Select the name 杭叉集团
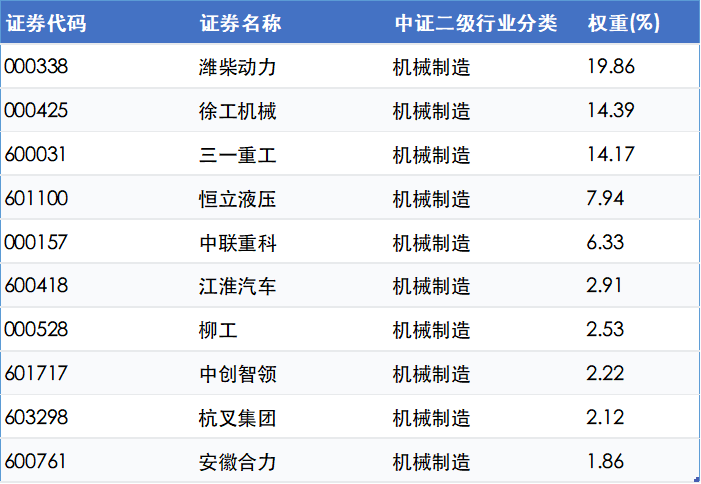The image size is (701, 484). pos(238,418)
